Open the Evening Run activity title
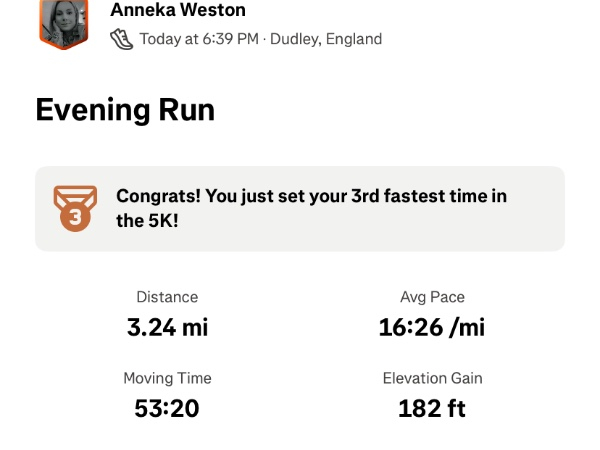The image size is (600, 450). (x=125, y=109)
